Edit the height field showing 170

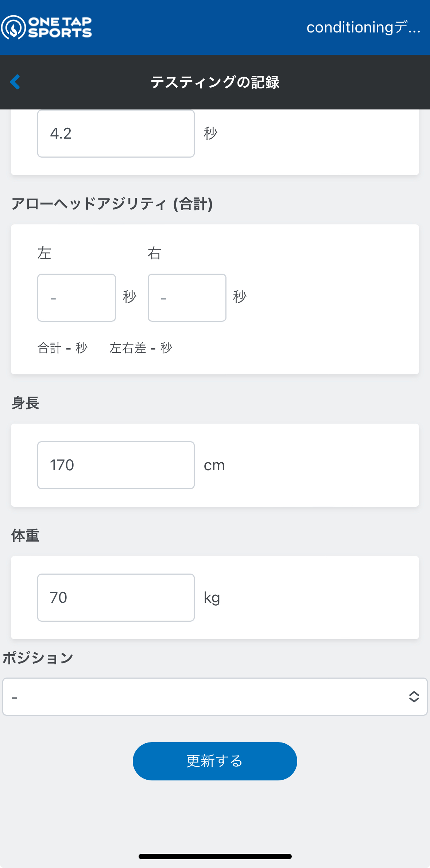tap(116, 465)
